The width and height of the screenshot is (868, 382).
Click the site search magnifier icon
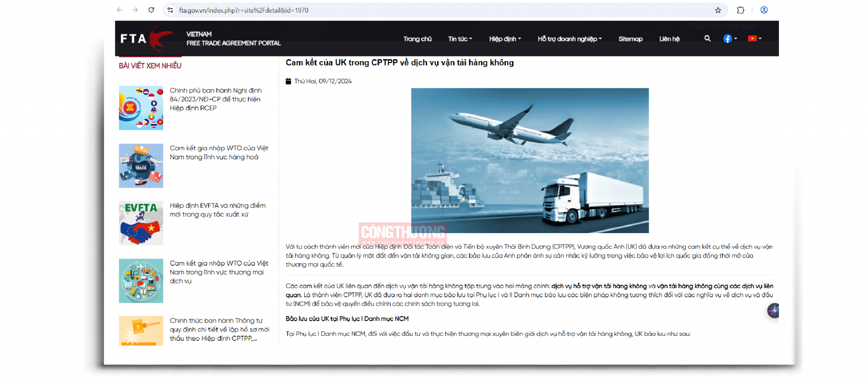[x=708, y=39]
